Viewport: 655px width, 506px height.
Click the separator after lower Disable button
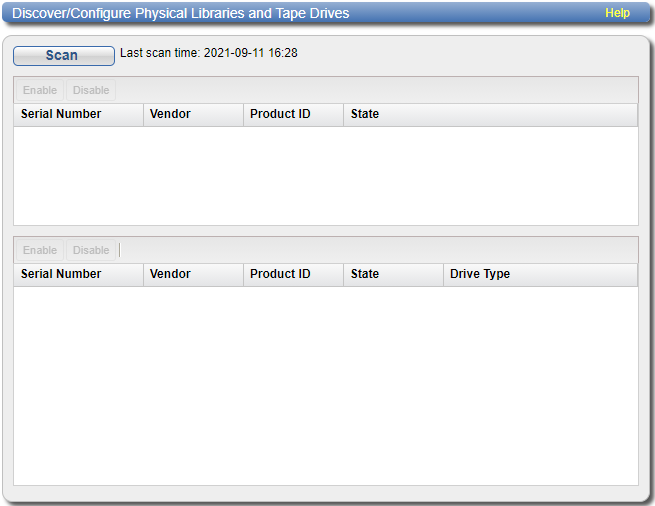119,250
